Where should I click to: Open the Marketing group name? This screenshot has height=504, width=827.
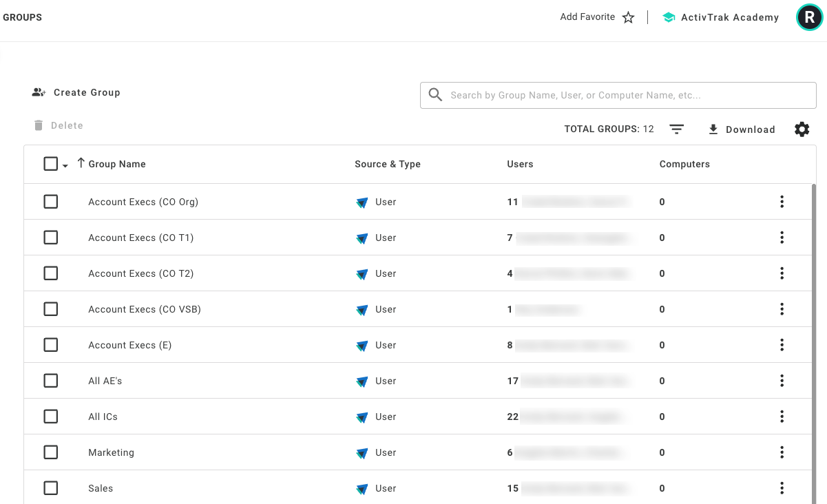pyautogui.click(x=111, y=452)
